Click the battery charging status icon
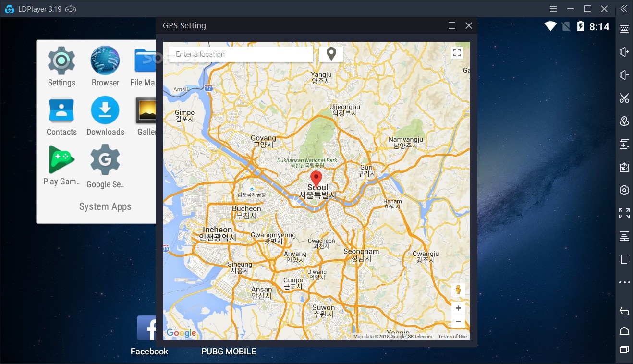 click(580, 26)
